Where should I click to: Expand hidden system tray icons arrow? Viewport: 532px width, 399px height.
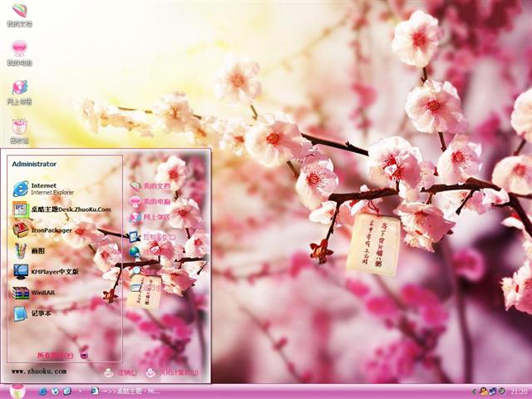click(x=474, y=392)
